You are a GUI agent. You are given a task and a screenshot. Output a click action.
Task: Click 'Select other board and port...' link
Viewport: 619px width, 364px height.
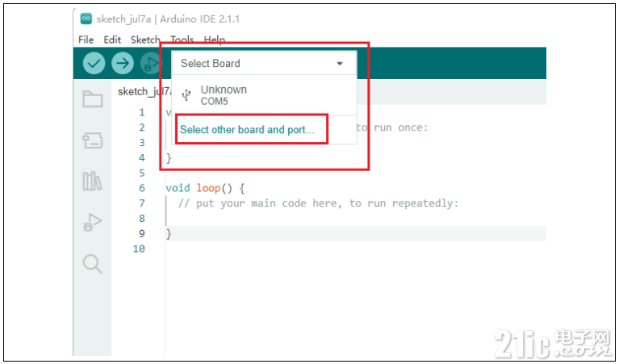coord(247,129)
